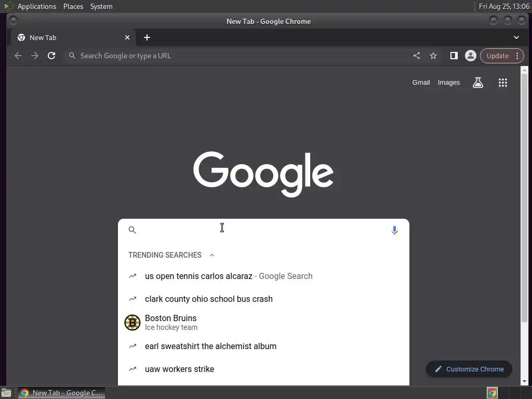Close the New Tab tab
This screenshot has height=399, width=532.
[127, 37]
